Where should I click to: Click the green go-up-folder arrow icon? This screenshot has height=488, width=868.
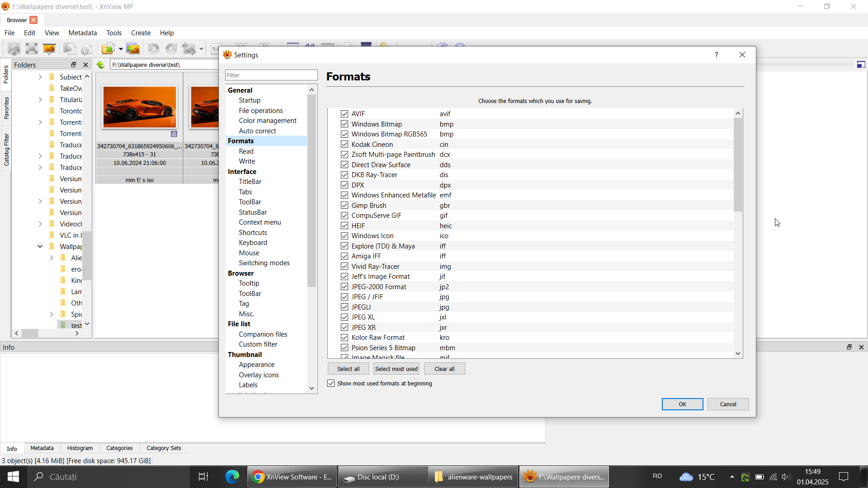pyautogui.click(x=101, y=65)
